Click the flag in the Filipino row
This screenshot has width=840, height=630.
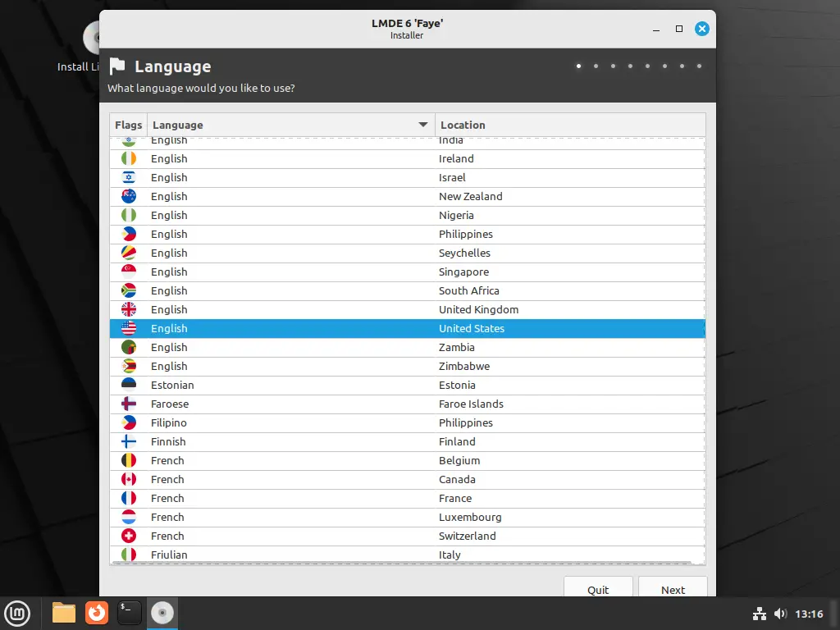pyautogui.click(x=129, y=422)
